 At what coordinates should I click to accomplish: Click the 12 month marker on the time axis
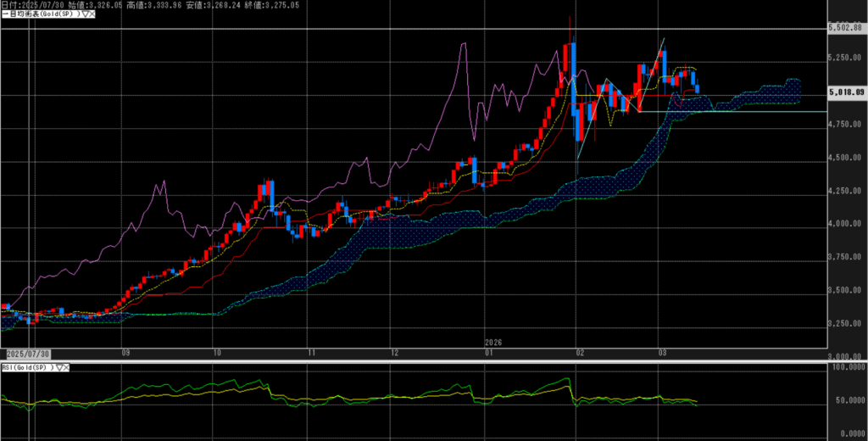[394, 351]
